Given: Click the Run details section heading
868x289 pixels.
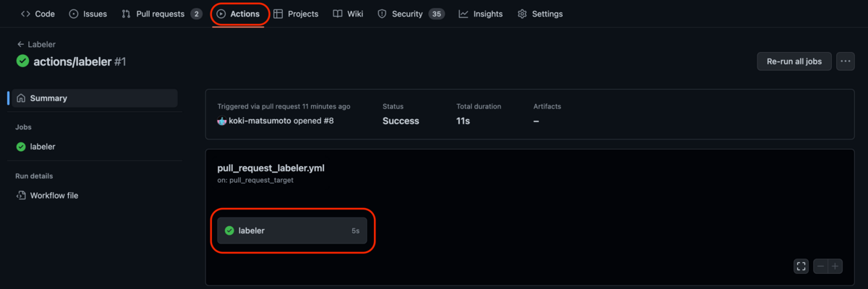Looking at the screenshot, I should coord(34,176).
